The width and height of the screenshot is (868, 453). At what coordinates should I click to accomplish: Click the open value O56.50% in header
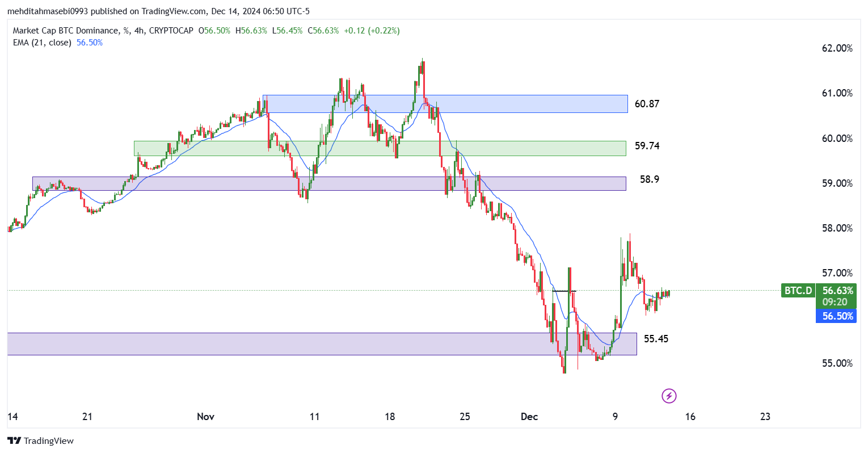tap(214, 31)
